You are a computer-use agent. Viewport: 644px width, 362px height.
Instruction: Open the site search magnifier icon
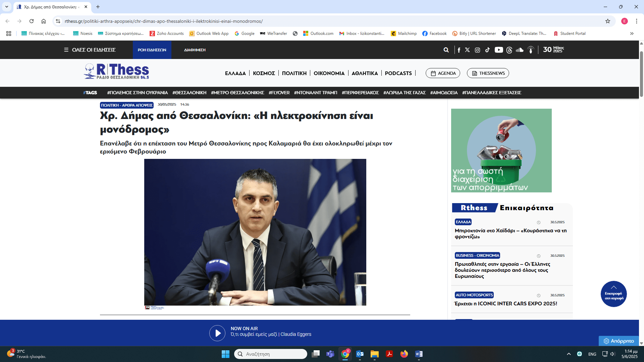pyautogui.click(x=446, y=50)
